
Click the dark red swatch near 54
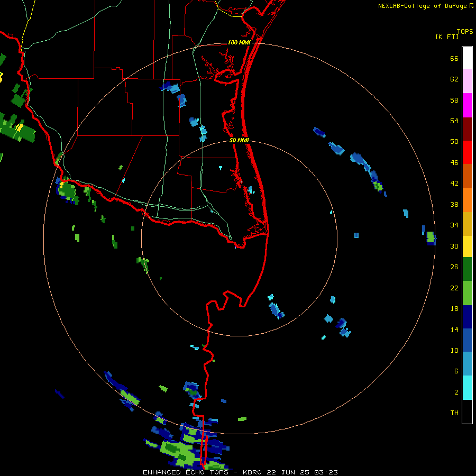(x=467, y=129)
